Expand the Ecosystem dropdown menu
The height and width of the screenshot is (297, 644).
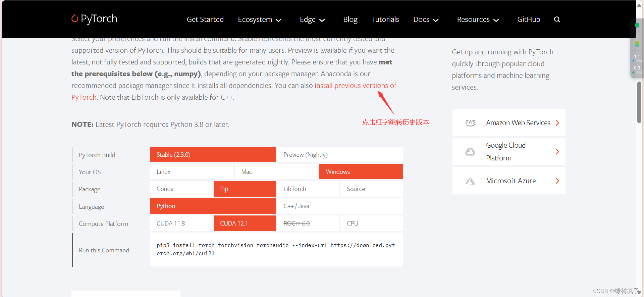(259, 19)
